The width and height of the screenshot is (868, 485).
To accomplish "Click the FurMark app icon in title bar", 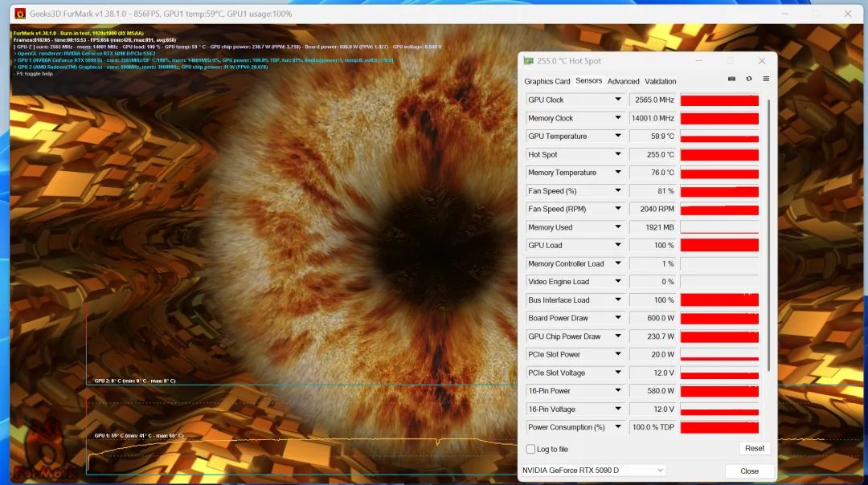I will [20, 14].
